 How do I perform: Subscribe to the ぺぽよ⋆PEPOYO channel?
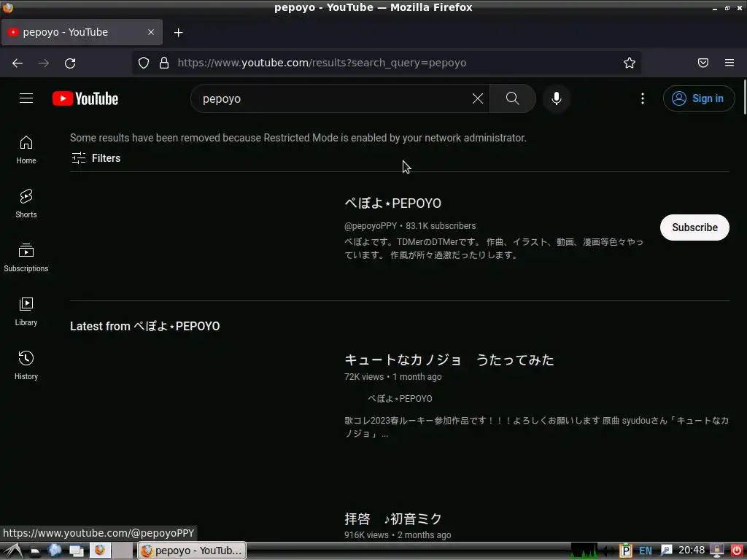coord(694,227)
